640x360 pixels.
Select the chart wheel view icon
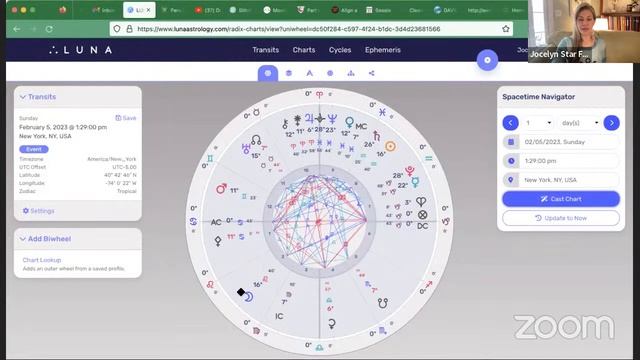click(268, 73)
